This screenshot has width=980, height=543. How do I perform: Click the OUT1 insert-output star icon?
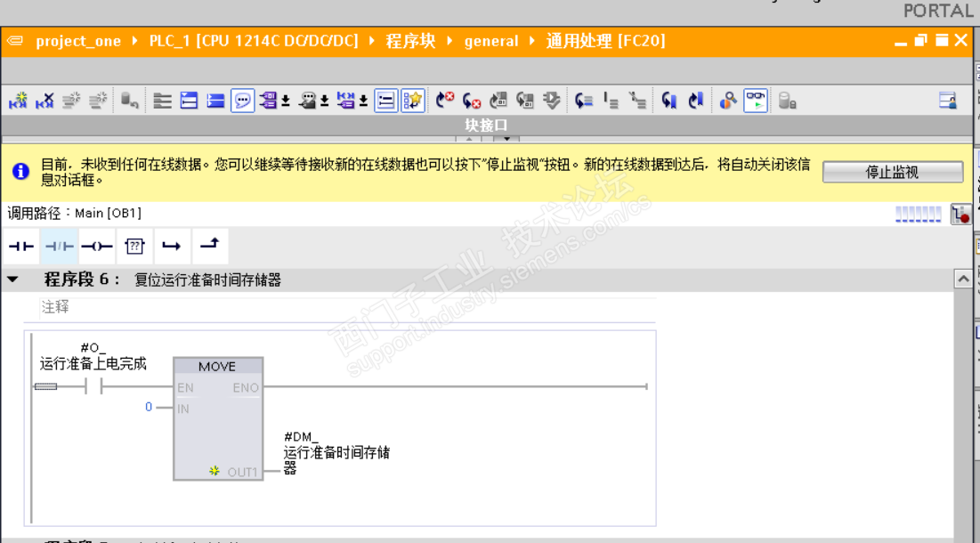215,471
